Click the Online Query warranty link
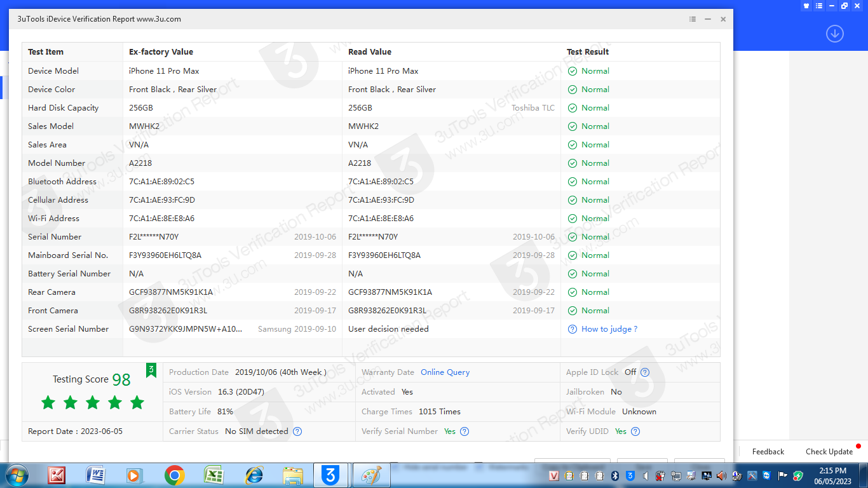This screenshot has height=488, width=868. [x=445, y=372]
